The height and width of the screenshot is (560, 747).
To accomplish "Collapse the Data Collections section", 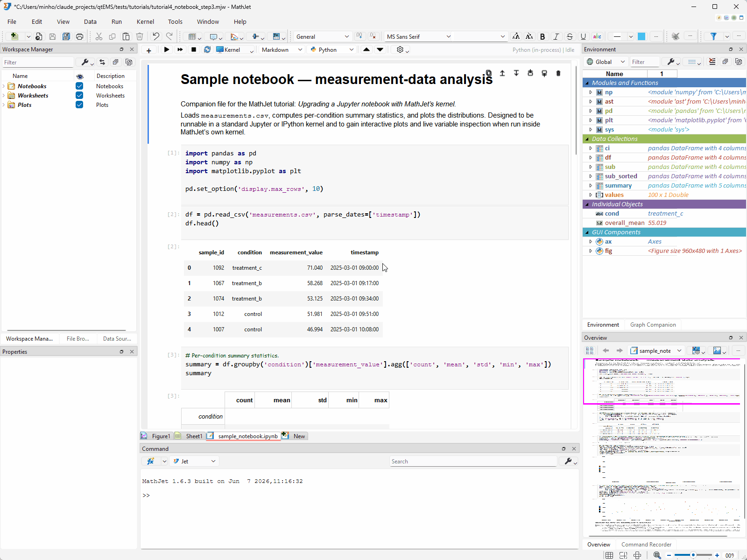I will (x=587, y=139).
